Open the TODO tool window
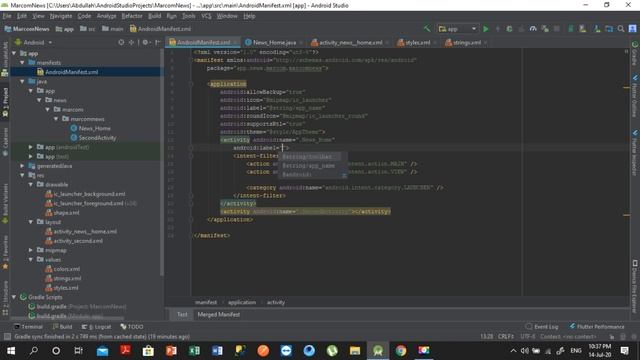This screenshot has height=360, width=640. (x=132, y=327)
